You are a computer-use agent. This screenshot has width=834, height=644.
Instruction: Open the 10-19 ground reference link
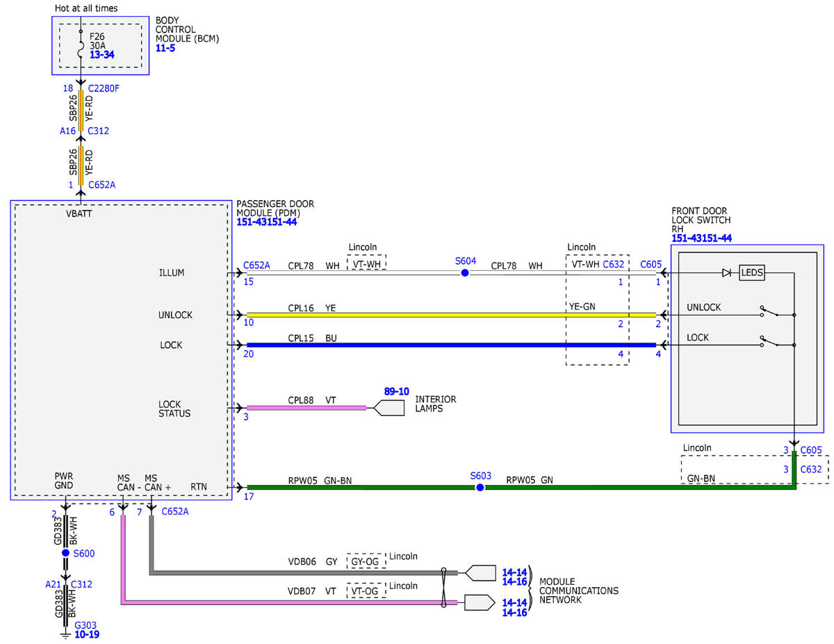coord(86,634)
